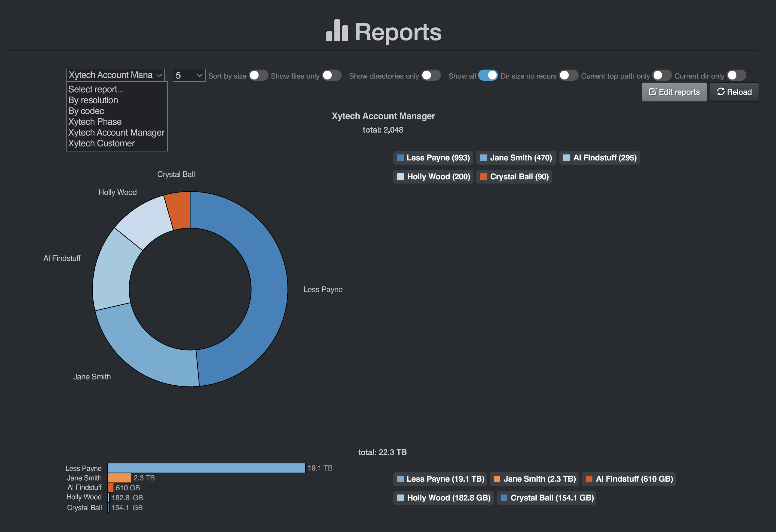Select By resolution from report list
The image size is (776, 532).
(x=93, y=100)
